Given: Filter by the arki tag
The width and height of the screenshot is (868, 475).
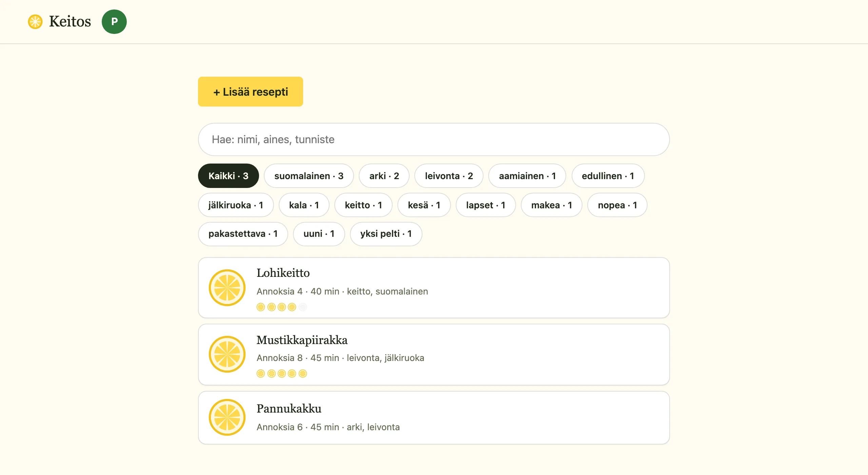Looking at the screenshot, I should pos(384,176).
